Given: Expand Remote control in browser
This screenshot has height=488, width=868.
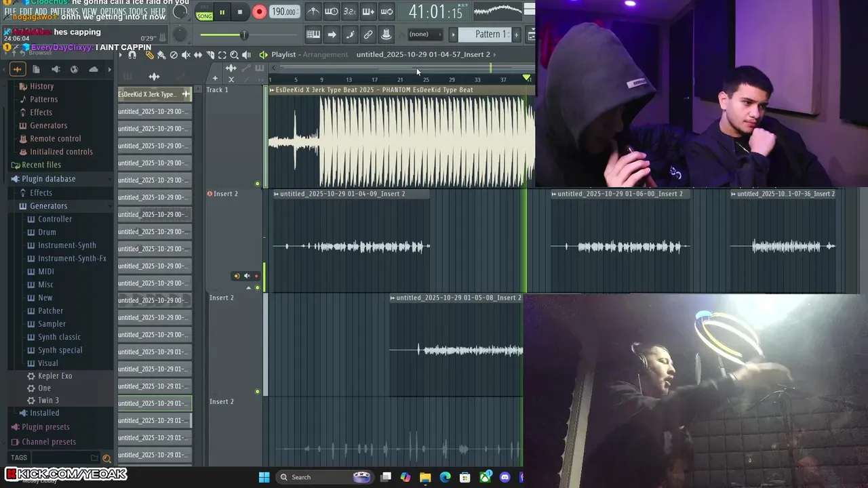Looking at the screenshot, I should [56, 138].
